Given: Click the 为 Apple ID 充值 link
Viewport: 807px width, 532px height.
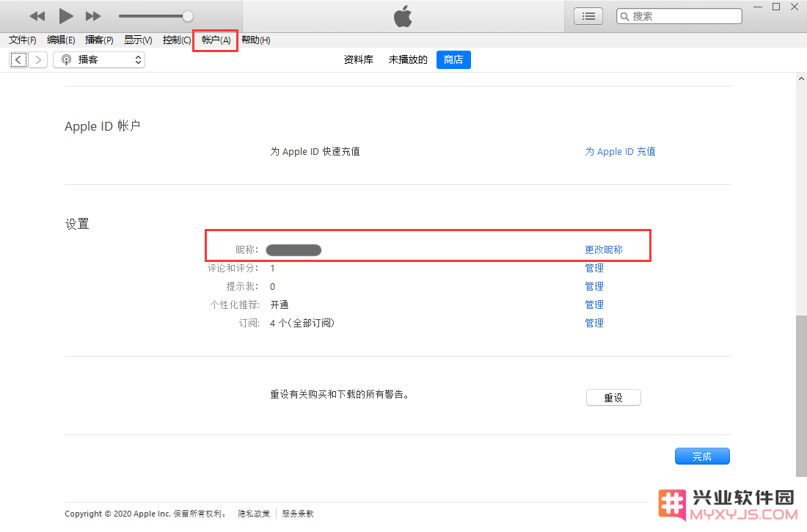Looking at the screenshot, I should click(620, 151).
